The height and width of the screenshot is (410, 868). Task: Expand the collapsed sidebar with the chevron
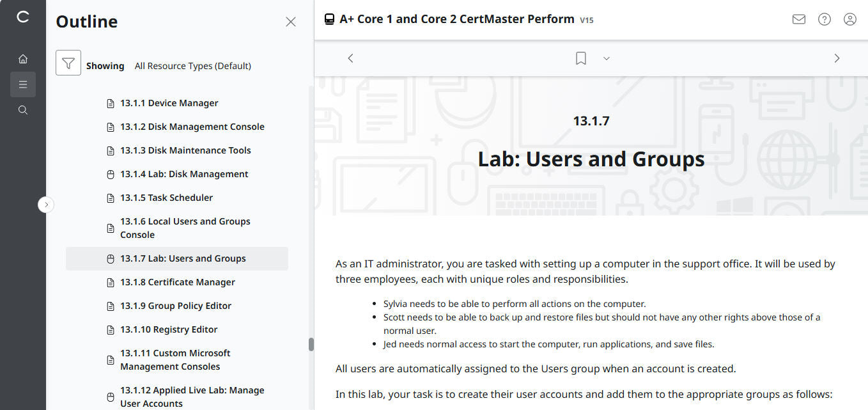click(x=45, y=204)
